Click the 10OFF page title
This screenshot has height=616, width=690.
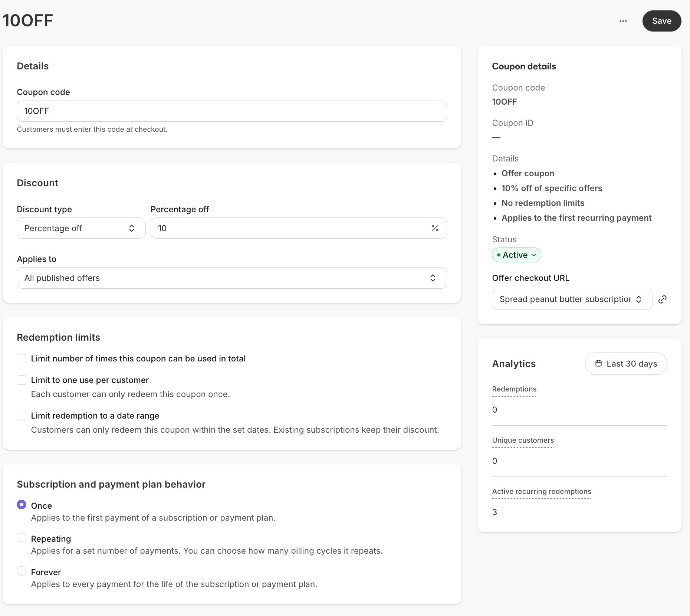click(28, 21)
